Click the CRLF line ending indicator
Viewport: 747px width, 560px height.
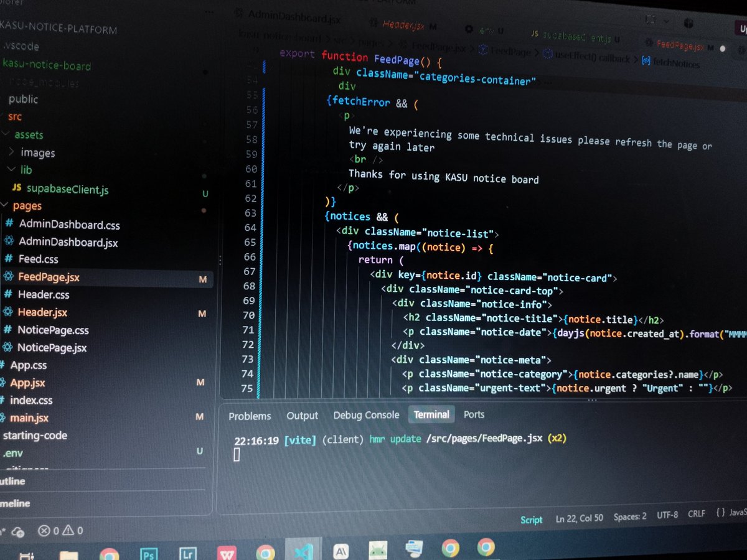click(x=696, y=514)
